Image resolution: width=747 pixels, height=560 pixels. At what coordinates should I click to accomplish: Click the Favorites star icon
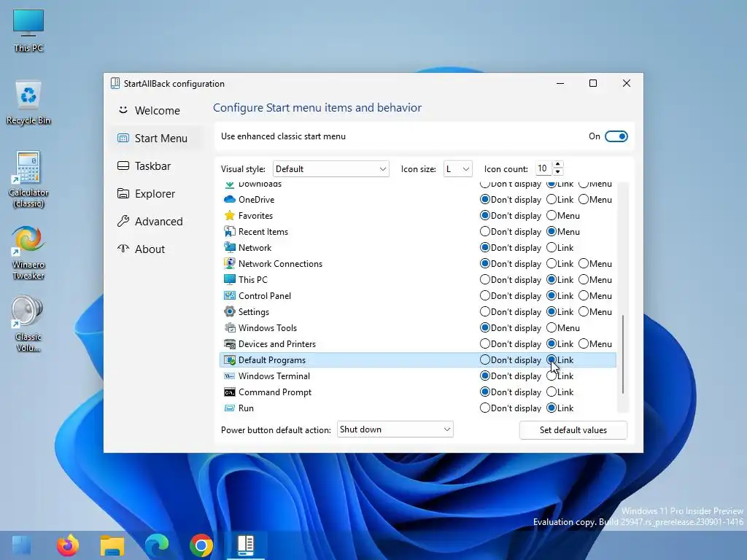[230, 216]
